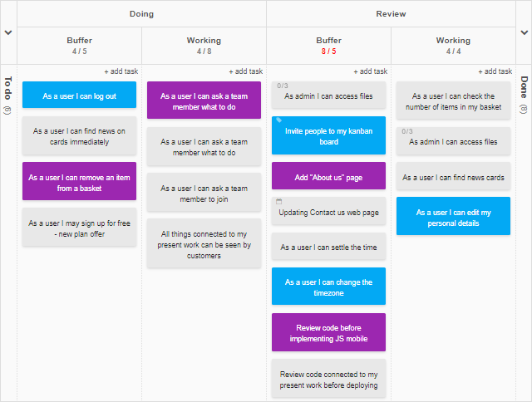Expand the collapsed Done column chevron
The height and width of the screenshot is (402, 532).
(525, 32)
